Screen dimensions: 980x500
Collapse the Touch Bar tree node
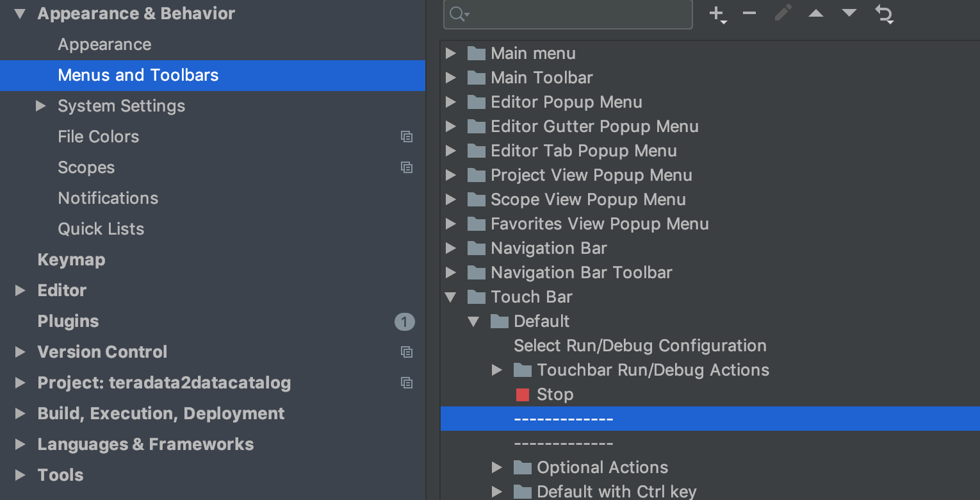pyautogui.click(x=451, y=297)
